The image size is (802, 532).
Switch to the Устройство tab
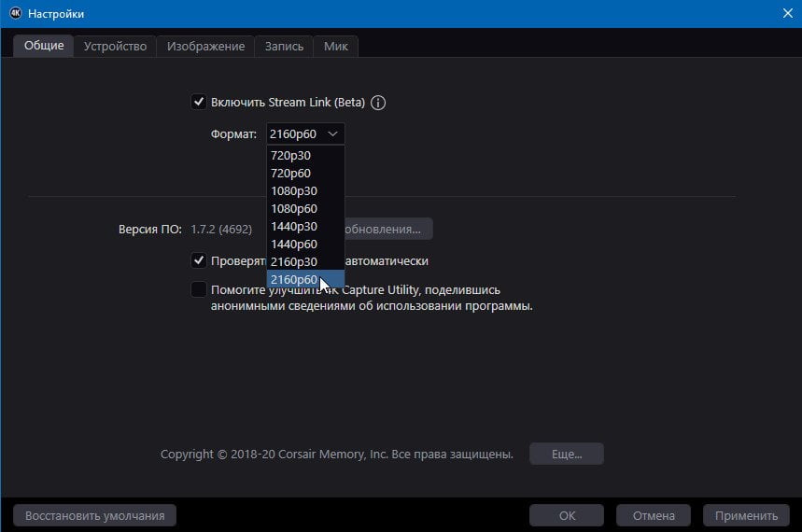pyautogui.click(x=115, y=46)
